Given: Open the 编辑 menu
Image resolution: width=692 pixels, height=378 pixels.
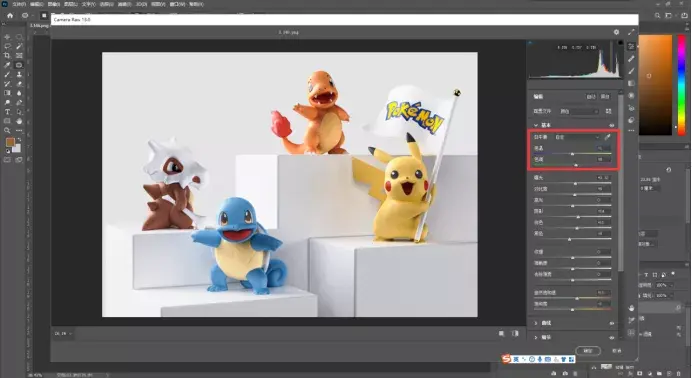Looking at the screenshot, I should pyautogui.click(x=36, y=4).
